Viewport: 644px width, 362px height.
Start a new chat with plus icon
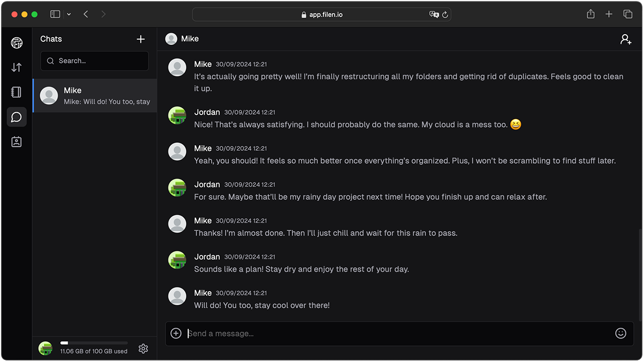point(141,39)
